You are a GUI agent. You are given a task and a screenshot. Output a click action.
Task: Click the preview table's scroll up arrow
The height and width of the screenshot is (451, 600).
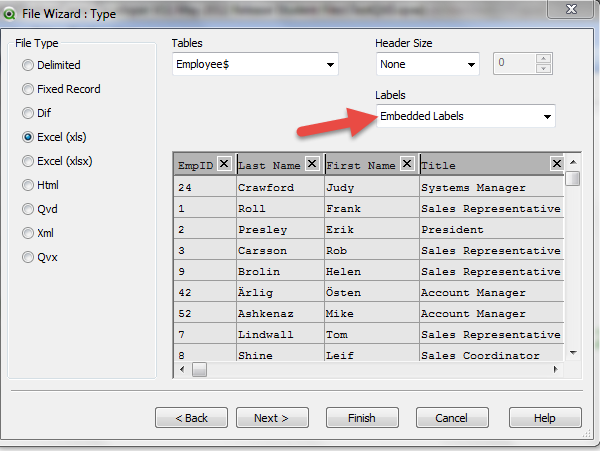tap(573, 162)
